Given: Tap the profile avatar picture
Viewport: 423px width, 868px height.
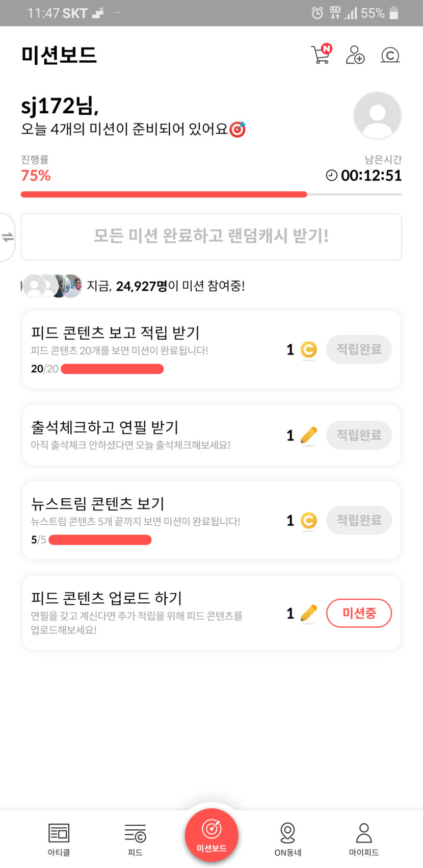Looking at the screenshot, I should 377,116.
